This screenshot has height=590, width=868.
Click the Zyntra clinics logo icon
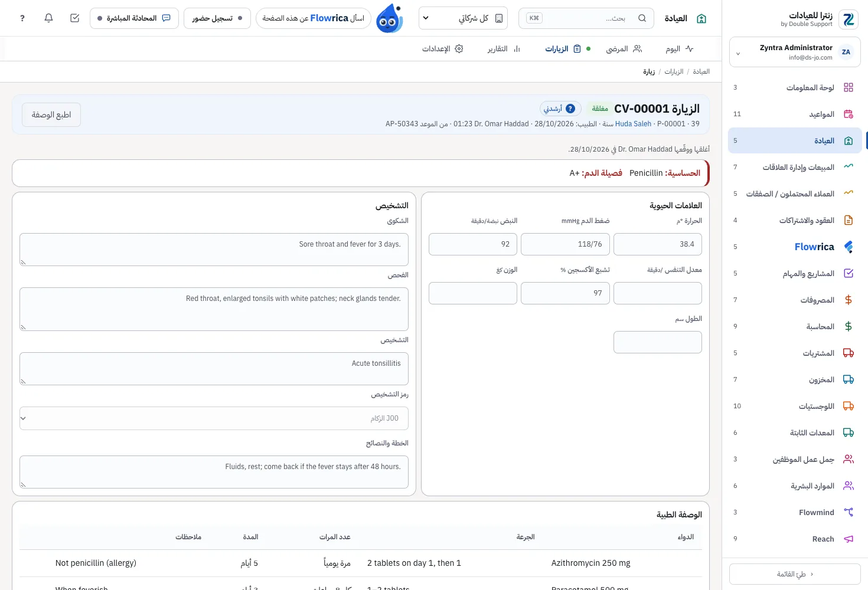(x=849, y=19)
